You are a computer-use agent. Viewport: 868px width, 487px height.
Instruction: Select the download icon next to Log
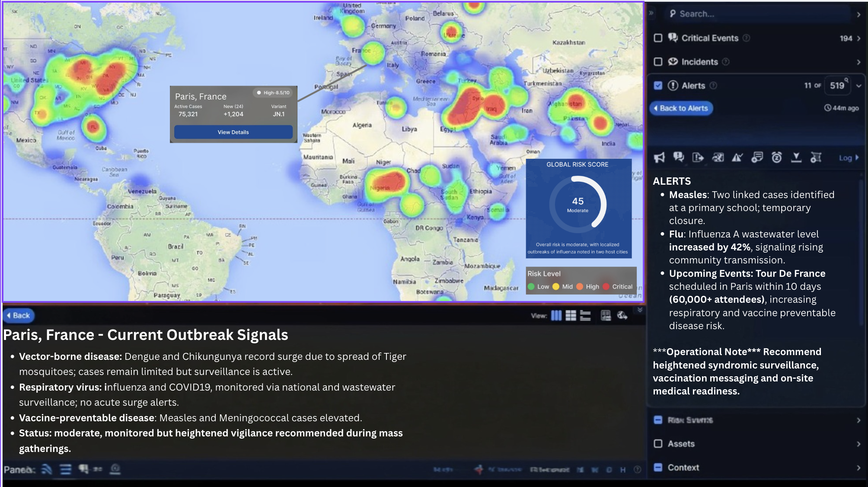(796, 157)
